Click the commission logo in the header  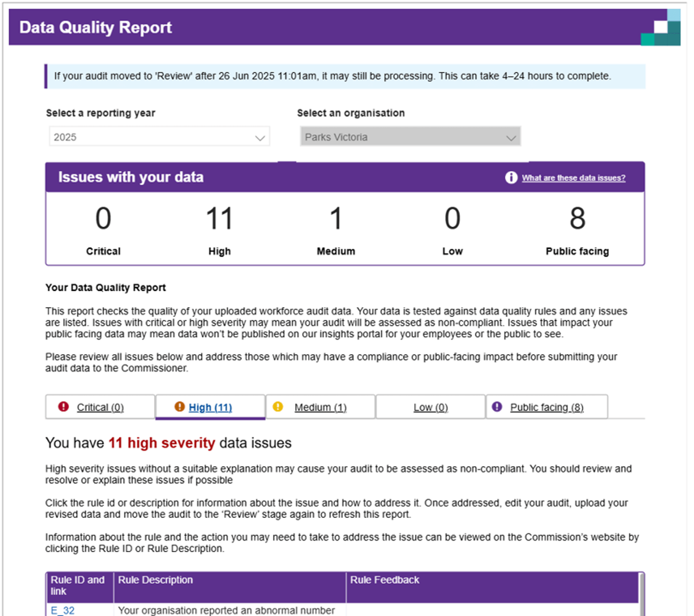(661, 27)
